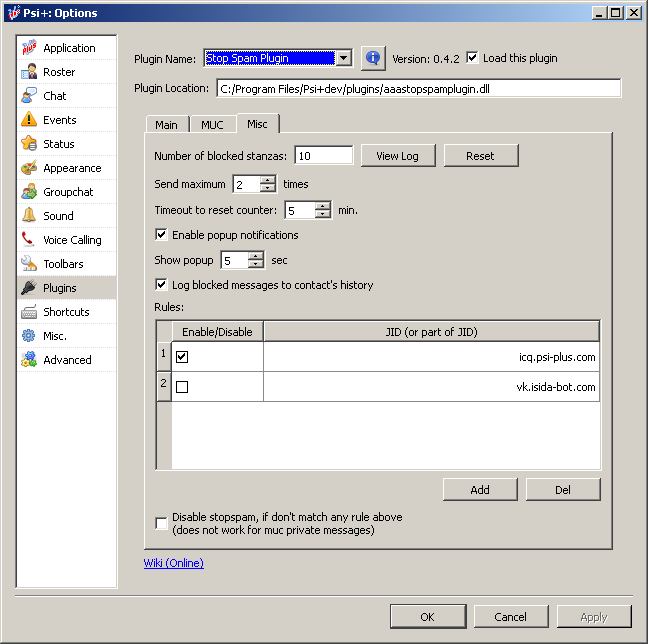Decrease Show popup seconds value

255,265
